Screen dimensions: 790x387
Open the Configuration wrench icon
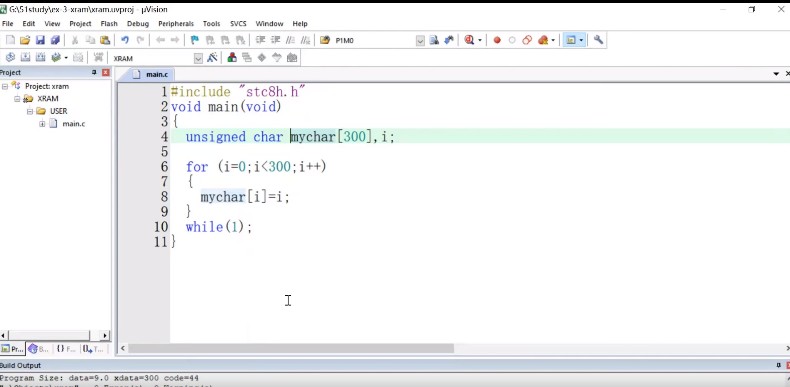coord(598,40)
